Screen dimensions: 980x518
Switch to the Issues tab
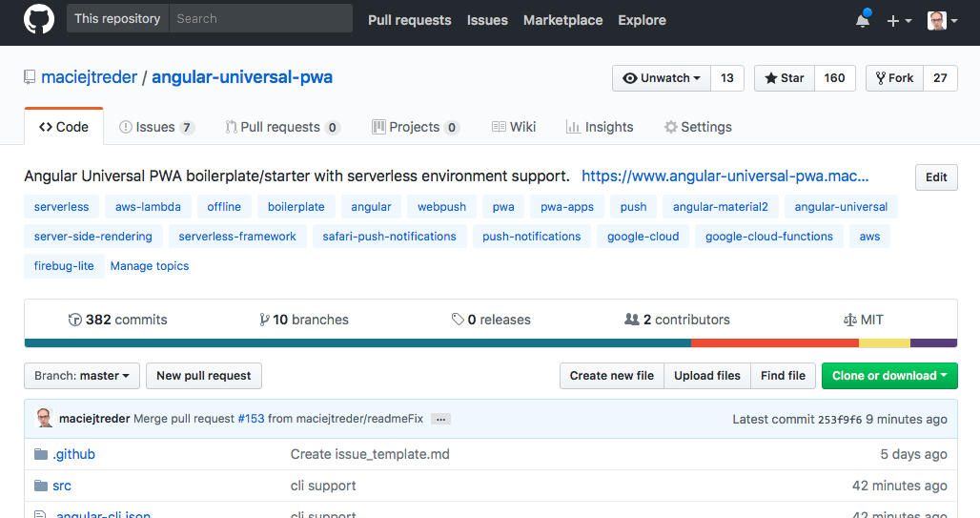(x=157, y=127)
